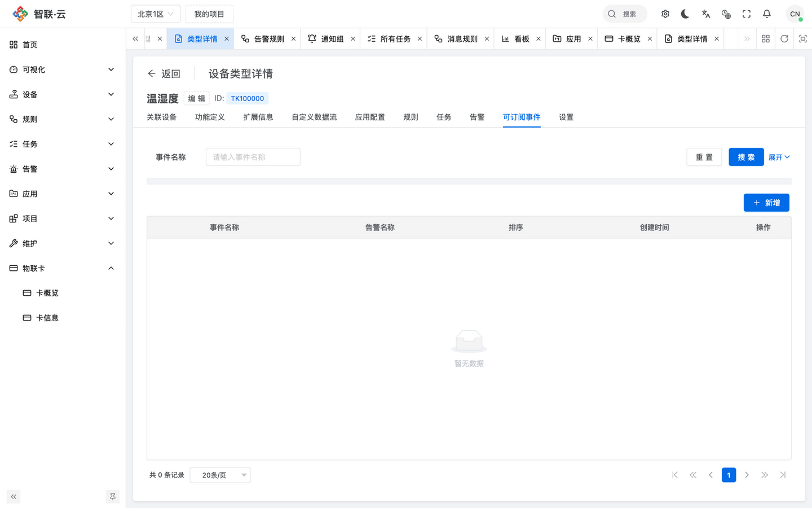Open the 设置 detail tab
Screen dimensions: 812x508
566,117
